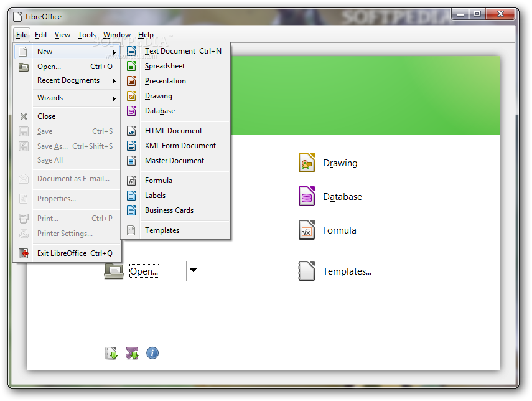Click the Extensions icon at the bottom
Image resolution: width=532 pixels, height=401 pixels.
132,353
